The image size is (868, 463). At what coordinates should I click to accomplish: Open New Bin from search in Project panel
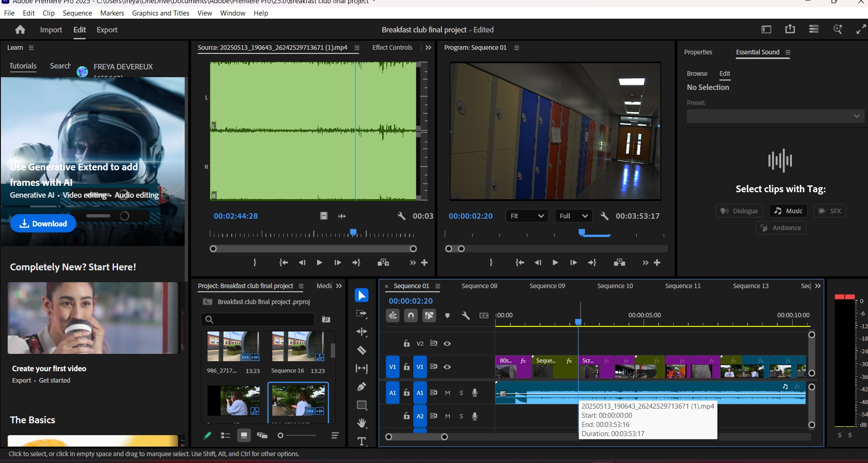click(326, 319)
